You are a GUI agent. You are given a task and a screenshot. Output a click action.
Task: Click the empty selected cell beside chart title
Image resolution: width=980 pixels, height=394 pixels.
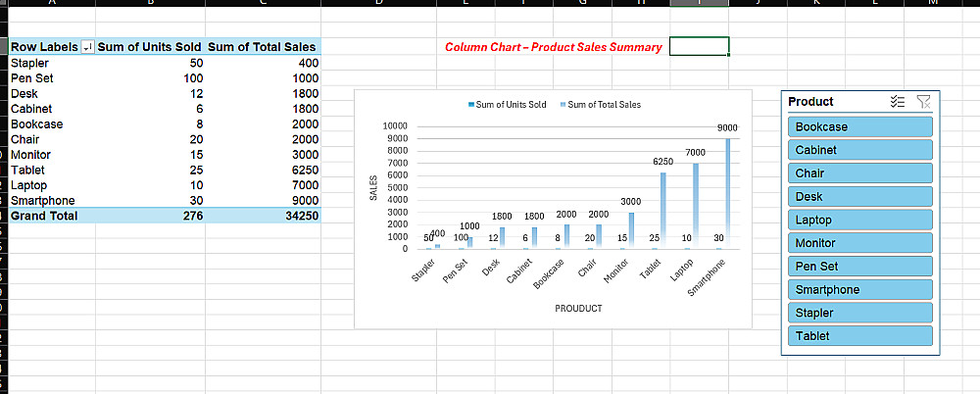coord(699,46)
